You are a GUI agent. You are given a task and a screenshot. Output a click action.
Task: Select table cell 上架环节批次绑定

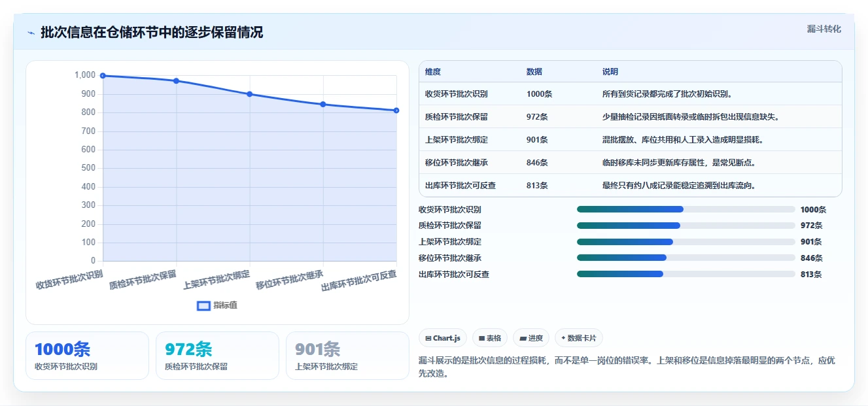457,140
